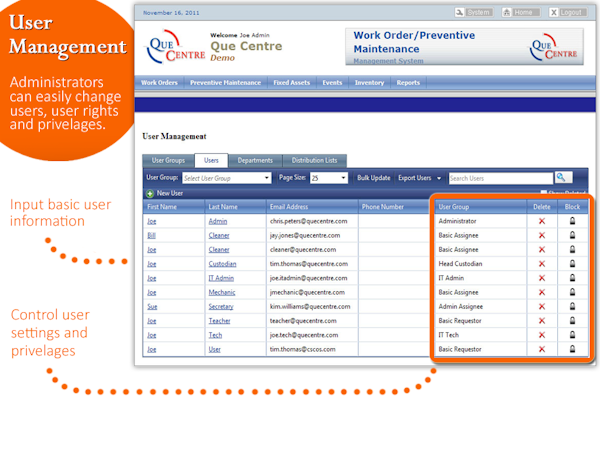Click delete X for IT Tech user
Image resolution: width=600 pixels, height=450 pixels.
[542, 336]
